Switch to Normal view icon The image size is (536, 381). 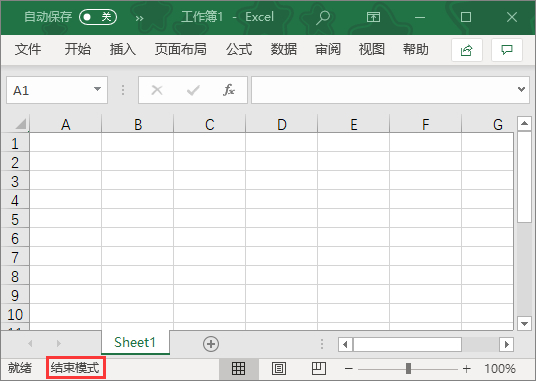coord(238,368)
